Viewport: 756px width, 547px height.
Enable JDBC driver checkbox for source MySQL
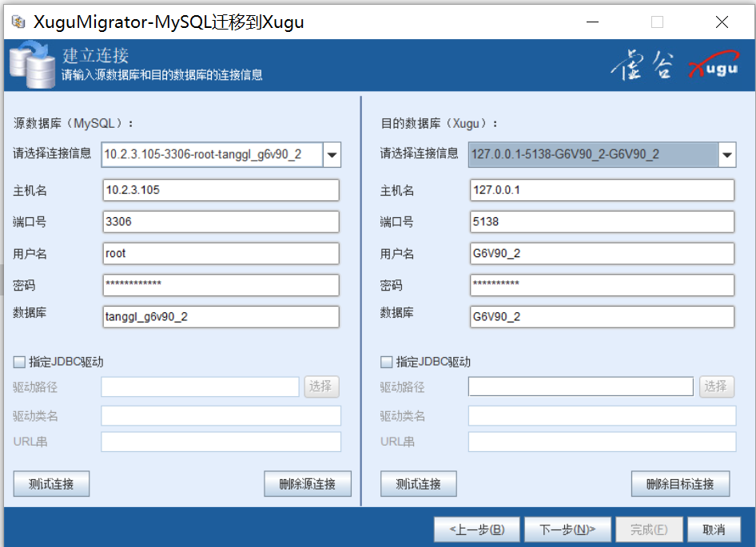pos(20,362)
